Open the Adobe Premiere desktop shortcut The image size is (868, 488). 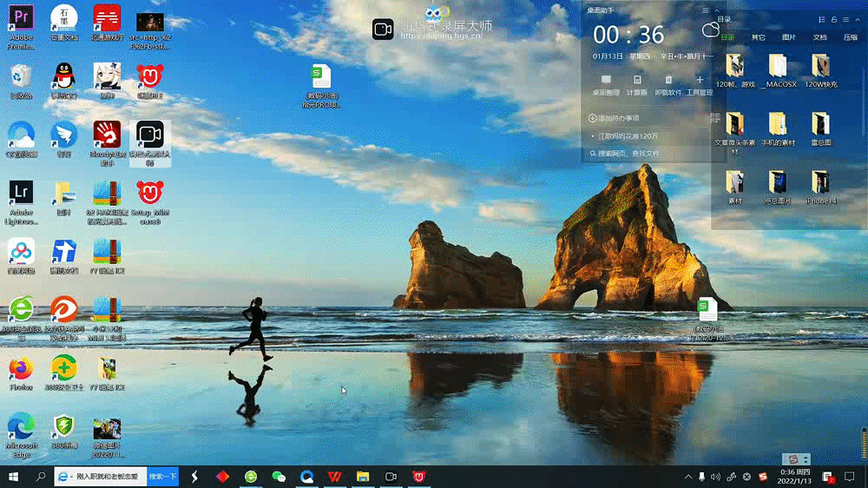pos(21,27)
